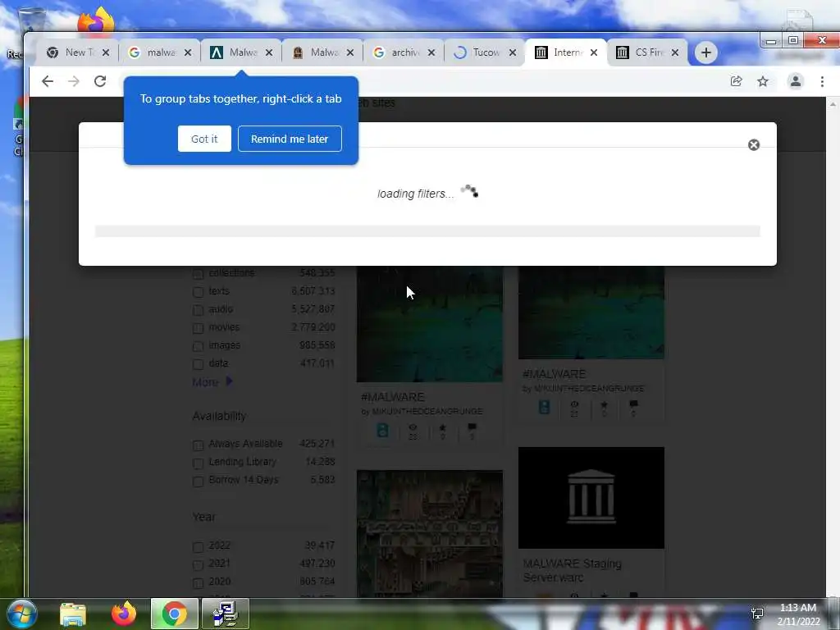Check the audio filter checkbox

point(198,310)
